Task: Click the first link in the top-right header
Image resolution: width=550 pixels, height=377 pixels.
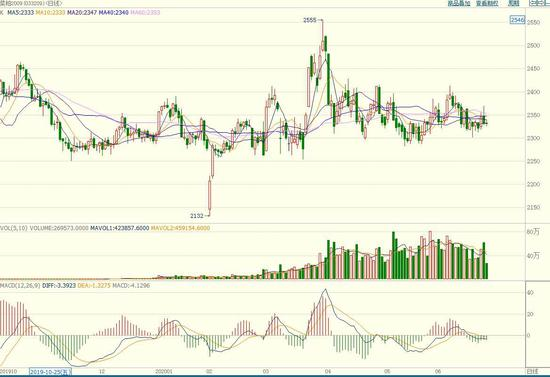Action: pyautogui.click(x=459, y=4)
